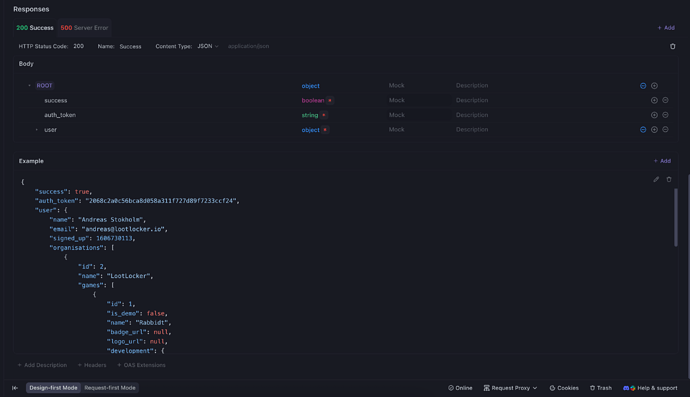This screenshot has width=690, height=397.
Task: Click the user field name
Action: (x=51, y=130)
